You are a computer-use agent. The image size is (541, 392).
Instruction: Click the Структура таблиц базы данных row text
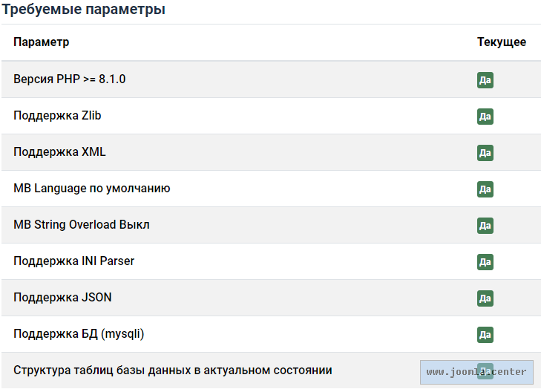click(173, 370)
